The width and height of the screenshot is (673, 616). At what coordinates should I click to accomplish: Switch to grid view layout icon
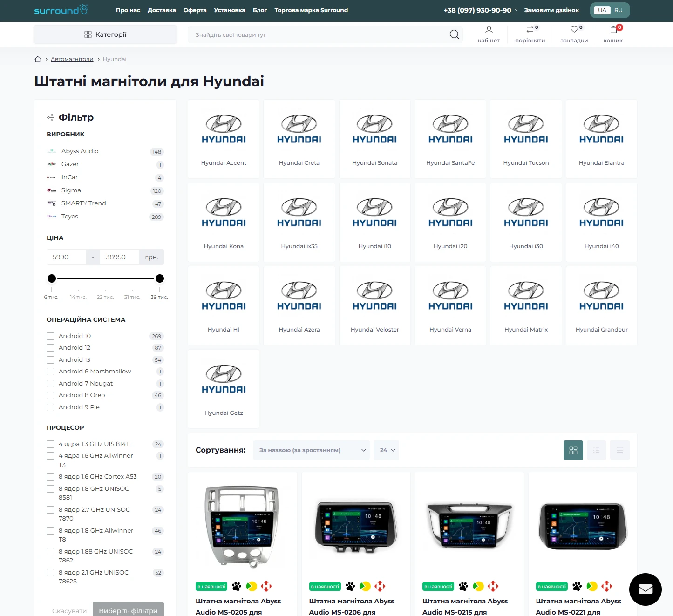tap(573, 450)
